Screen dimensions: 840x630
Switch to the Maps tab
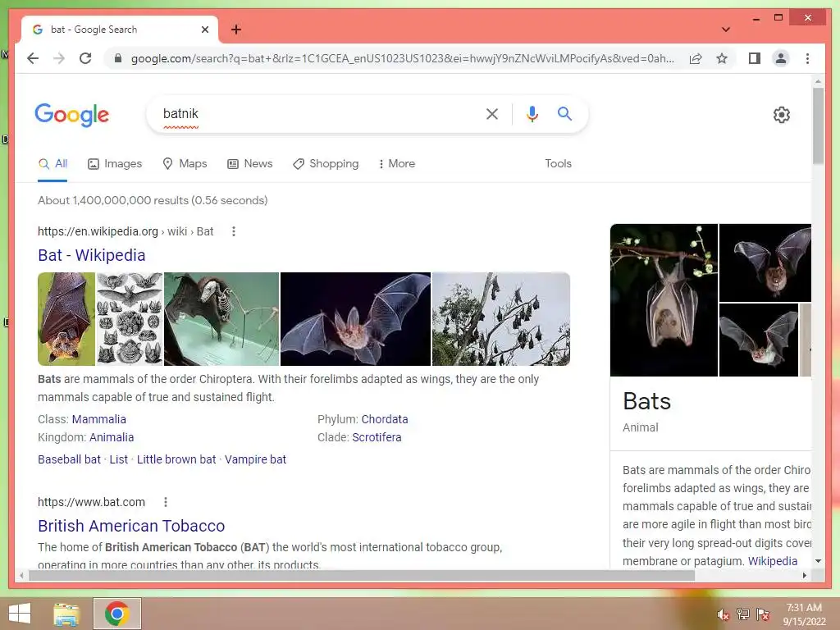click(x=185, y=163)
